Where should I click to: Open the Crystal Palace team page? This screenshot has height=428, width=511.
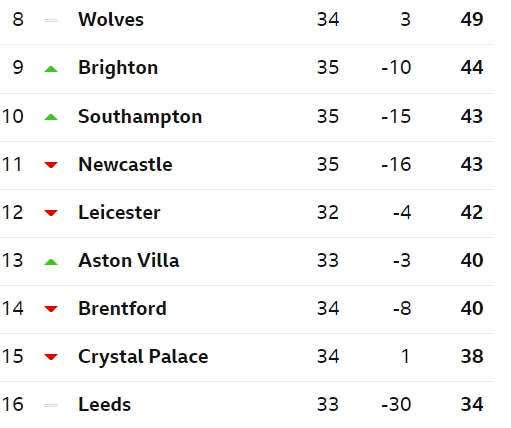pyautogui.click(x=143, y=357)
